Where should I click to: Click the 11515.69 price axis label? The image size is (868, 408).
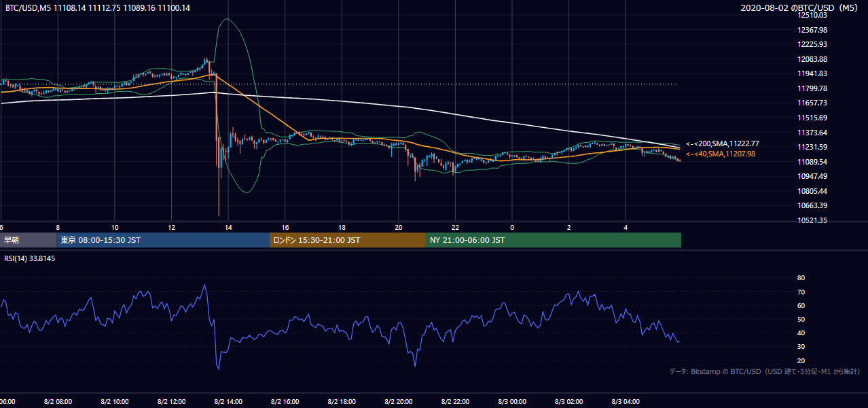tap(812, 118)
